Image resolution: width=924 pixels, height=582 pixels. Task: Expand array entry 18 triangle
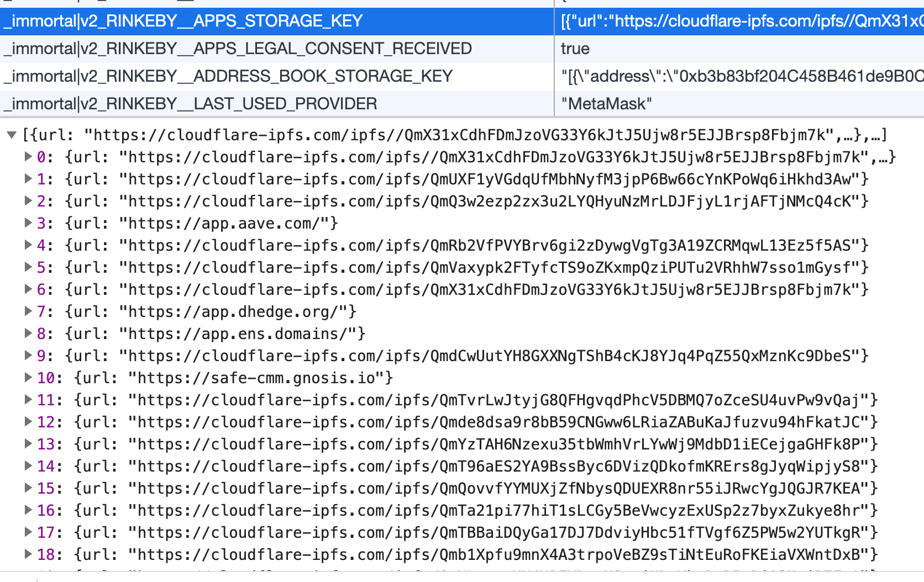coord(28,554)
